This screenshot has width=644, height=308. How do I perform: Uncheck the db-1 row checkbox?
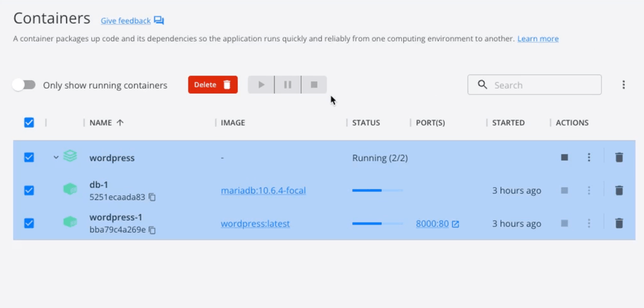coord(29,191)
